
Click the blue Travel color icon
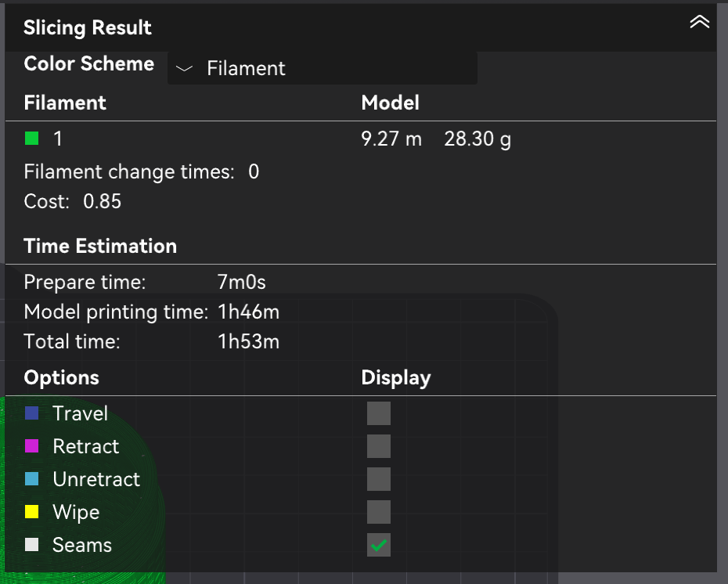[x=32, y=413]
